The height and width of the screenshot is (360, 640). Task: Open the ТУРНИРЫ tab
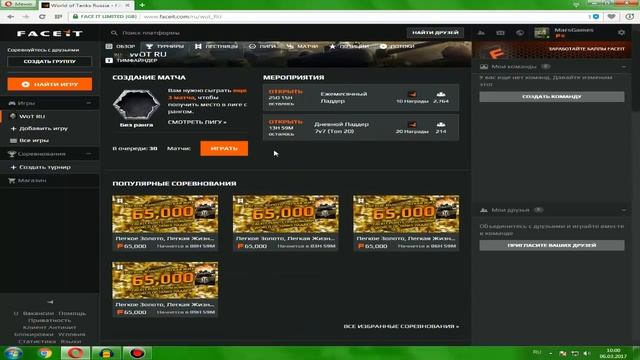click(x=165, y=46)
